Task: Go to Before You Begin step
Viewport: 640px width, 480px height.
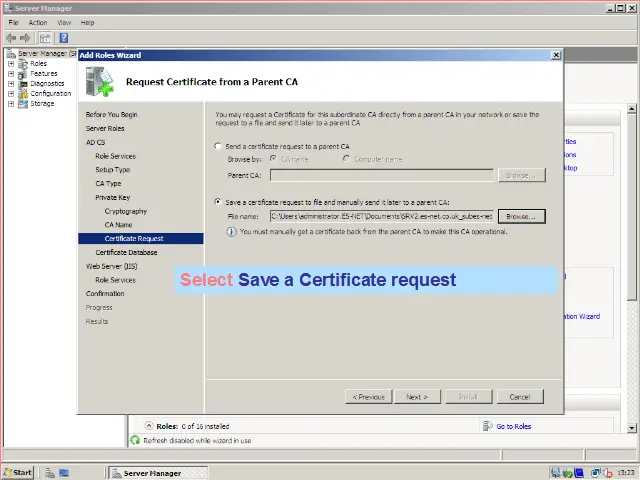Action: click(x=111, y=115)
